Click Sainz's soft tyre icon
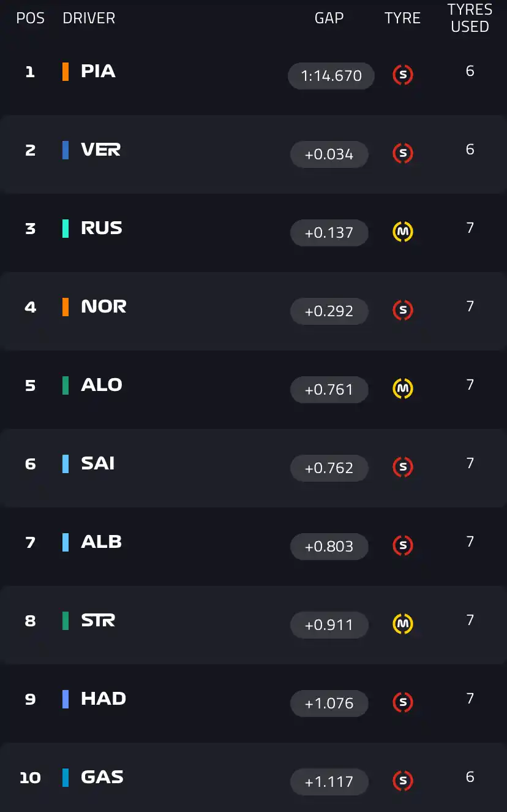Screen dimensions: 507x812 tap(402, 468)
